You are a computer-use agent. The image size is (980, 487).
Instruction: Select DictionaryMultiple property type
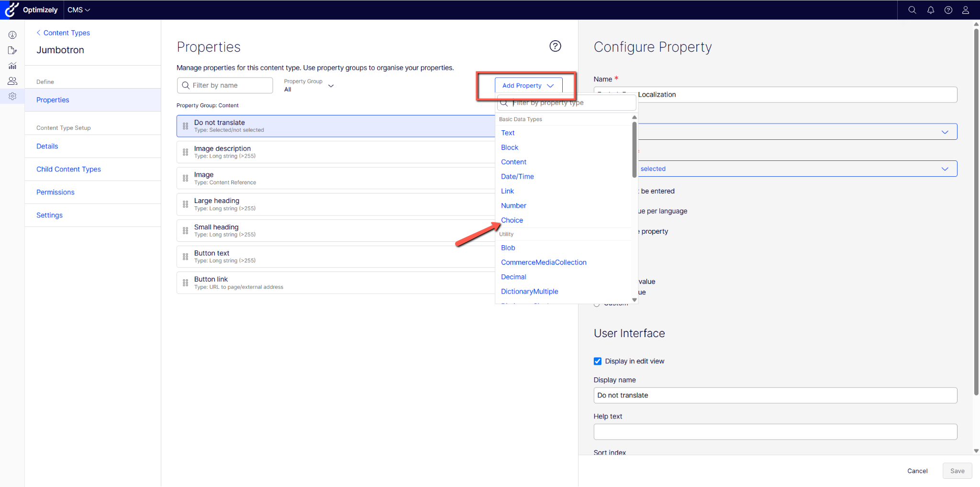click(530, 292)
